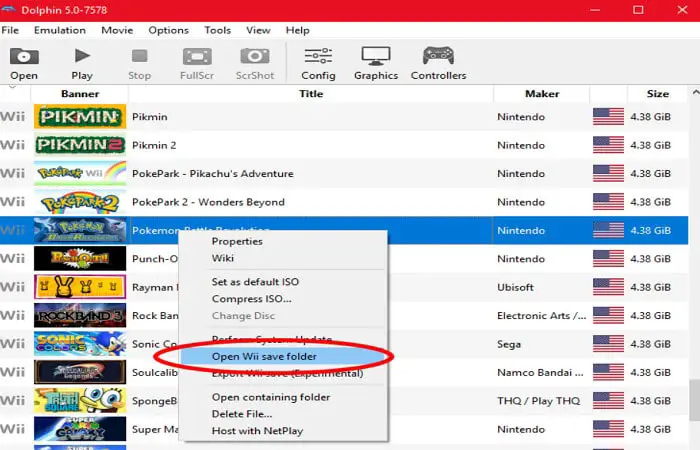This screenshot has width=700, height=450.
Task: Click the Wii platform icon in Pikmin row
Action: point(12,117)
